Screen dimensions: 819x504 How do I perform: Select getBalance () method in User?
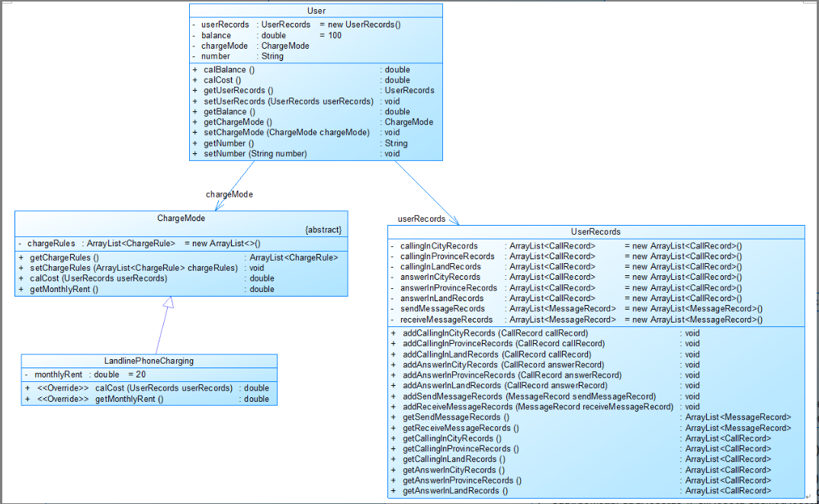301,112
